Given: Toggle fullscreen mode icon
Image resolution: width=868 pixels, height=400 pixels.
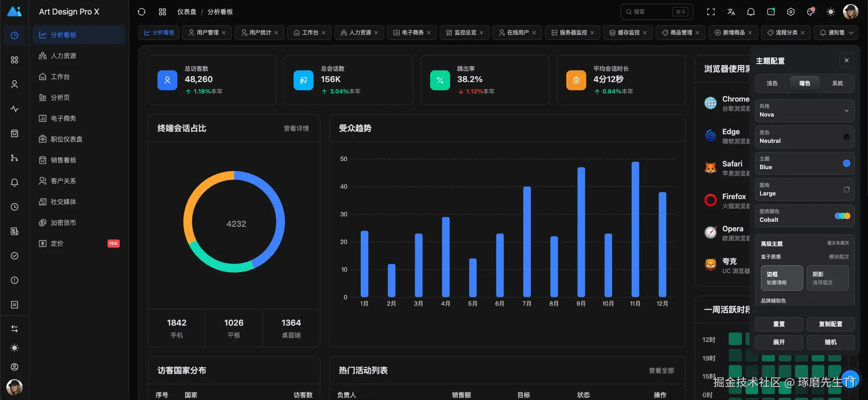Looking at the screenshot, I should click(711, 12).
